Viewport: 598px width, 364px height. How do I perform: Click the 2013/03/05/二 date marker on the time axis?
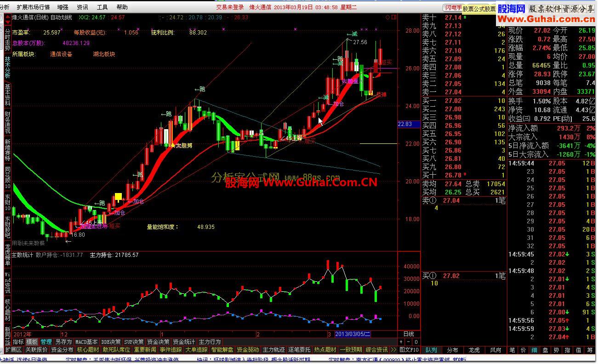point(353,334)
